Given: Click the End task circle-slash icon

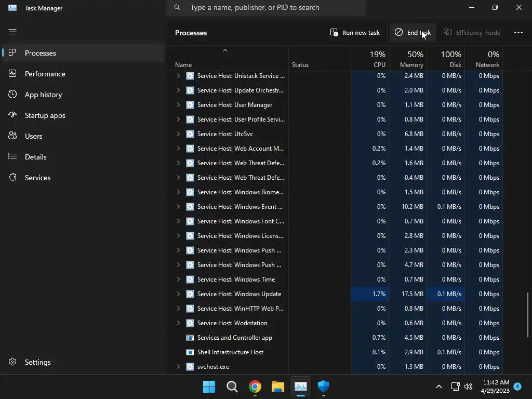Looking at the screenshot, I should click(398, 32).
